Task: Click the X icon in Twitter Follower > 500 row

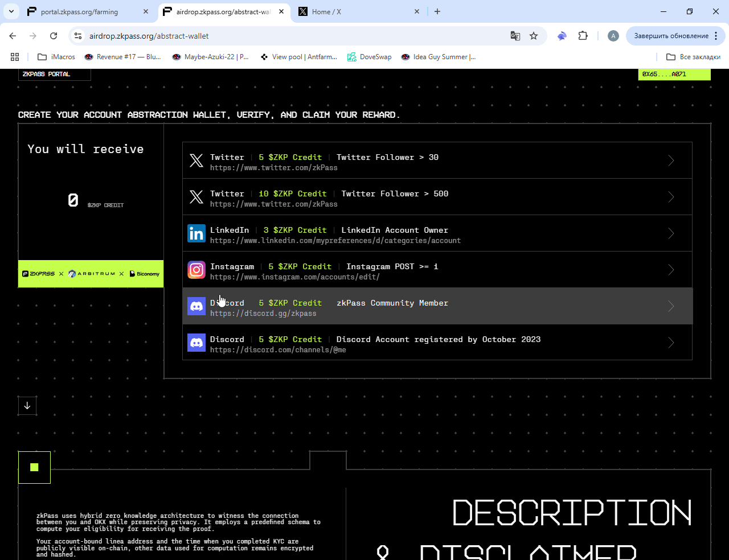Action: [196, 197]
